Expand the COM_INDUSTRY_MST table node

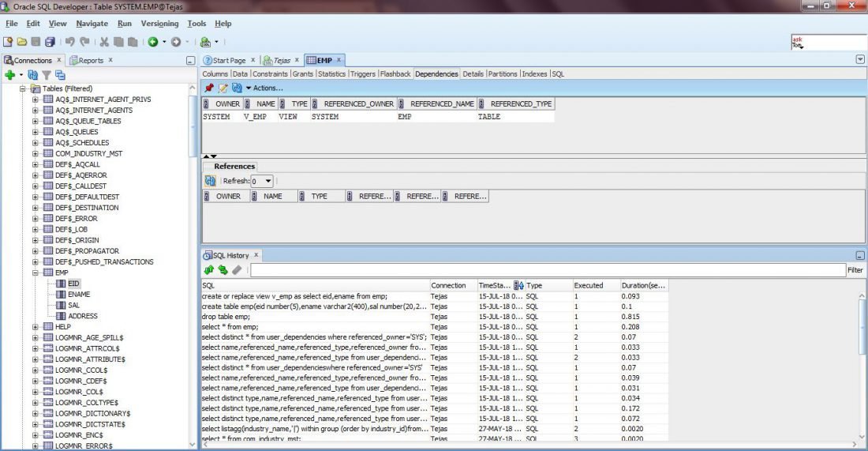click(36, 153)
